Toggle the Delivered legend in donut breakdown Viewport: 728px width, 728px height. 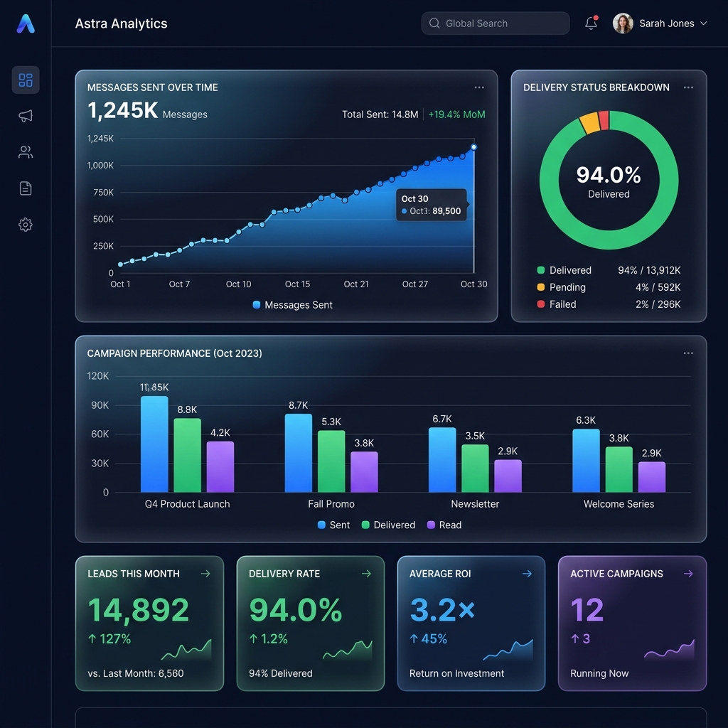click(x=564, y=270)
